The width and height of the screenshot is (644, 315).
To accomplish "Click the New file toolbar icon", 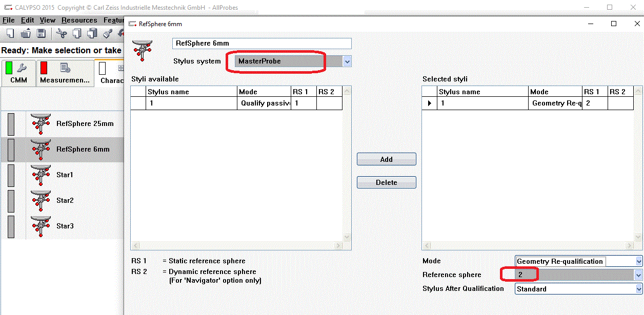I will point(10,34).
